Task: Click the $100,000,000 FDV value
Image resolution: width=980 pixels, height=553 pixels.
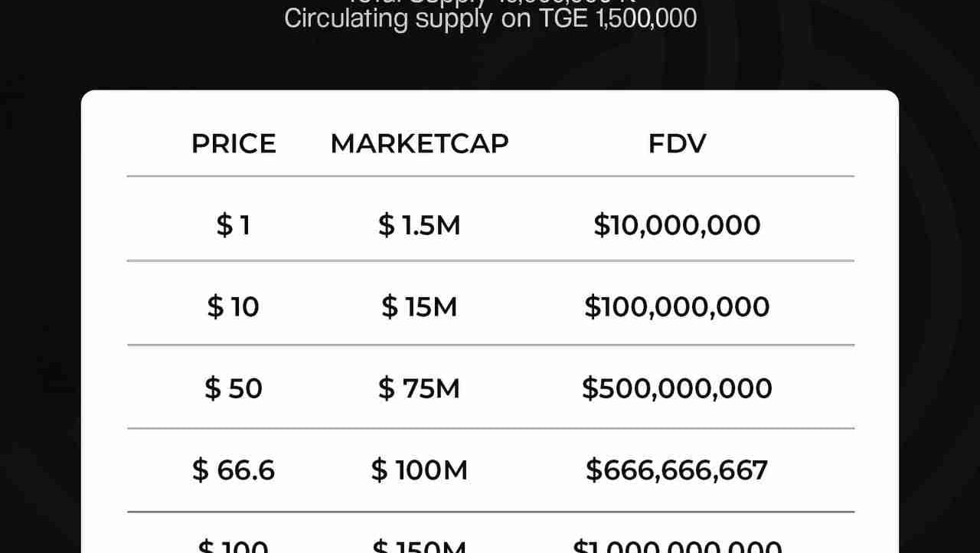Action: 677,307
